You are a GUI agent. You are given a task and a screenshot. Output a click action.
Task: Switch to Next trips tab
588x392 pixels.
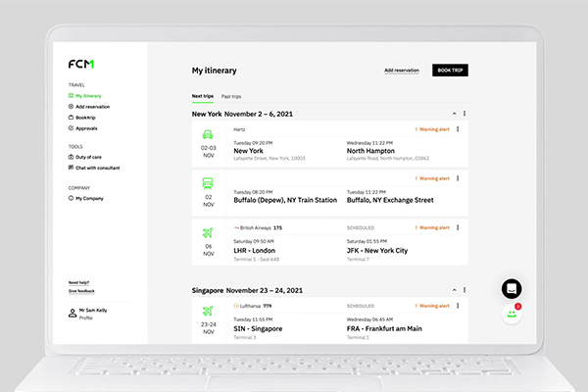click(203, 96)
